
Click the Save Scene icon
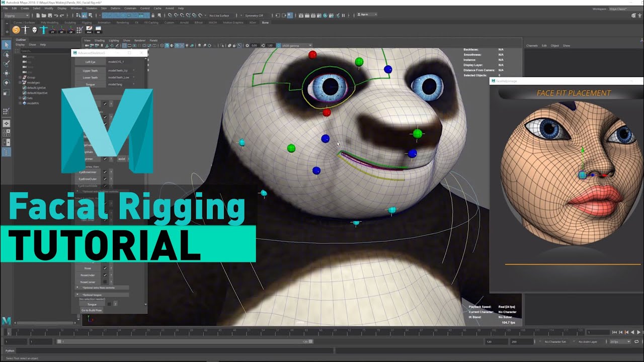point(49,16)
